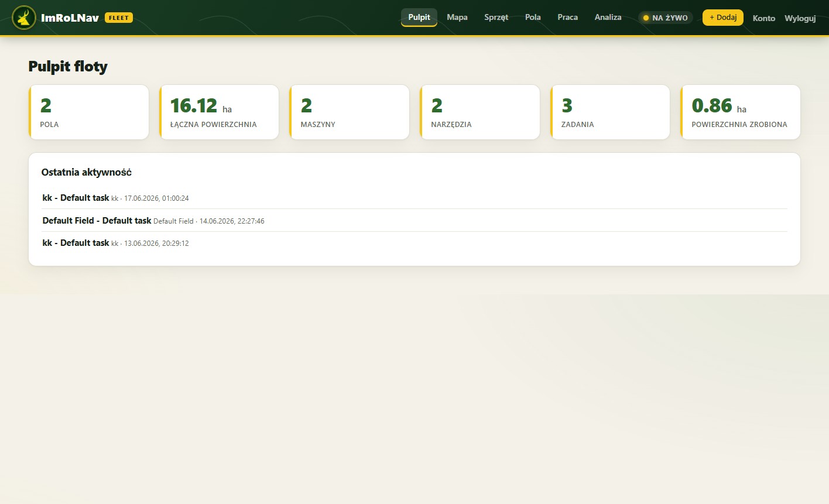Select the POLA count card

[x=89, y=112]
